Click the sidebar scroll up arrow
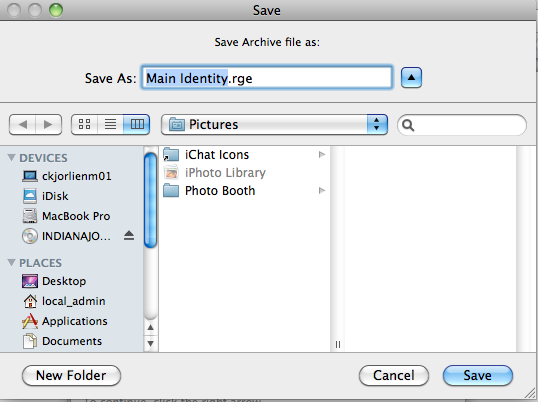 point(150,328)
